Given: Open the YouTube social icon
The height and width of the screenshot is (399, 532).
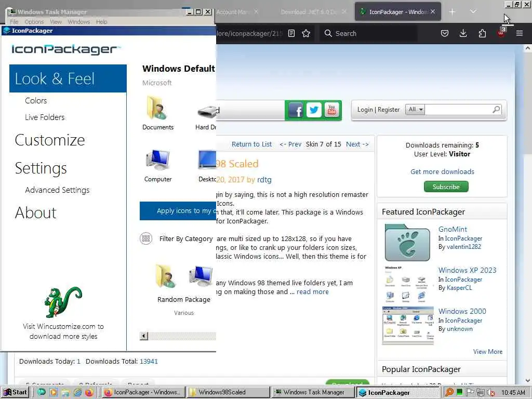Looking at the screenshot, I should click(332, 110).
